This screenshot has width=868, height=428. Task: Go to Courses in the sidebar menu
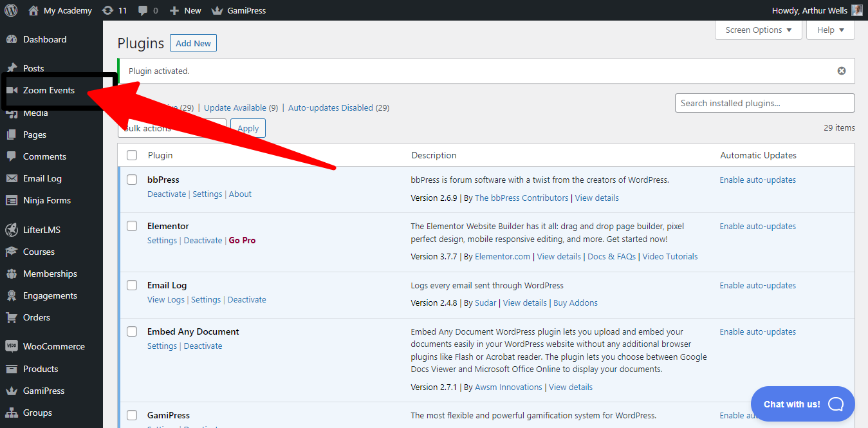(39, 252)
